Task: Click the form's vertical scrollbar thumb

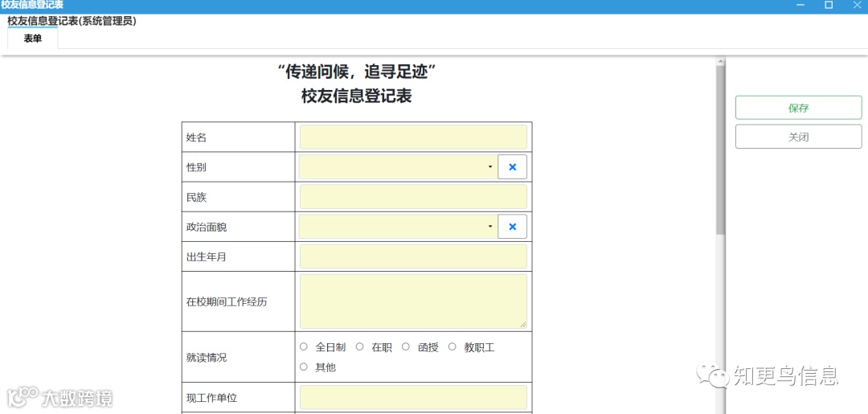Action: (x=720, y=150)
